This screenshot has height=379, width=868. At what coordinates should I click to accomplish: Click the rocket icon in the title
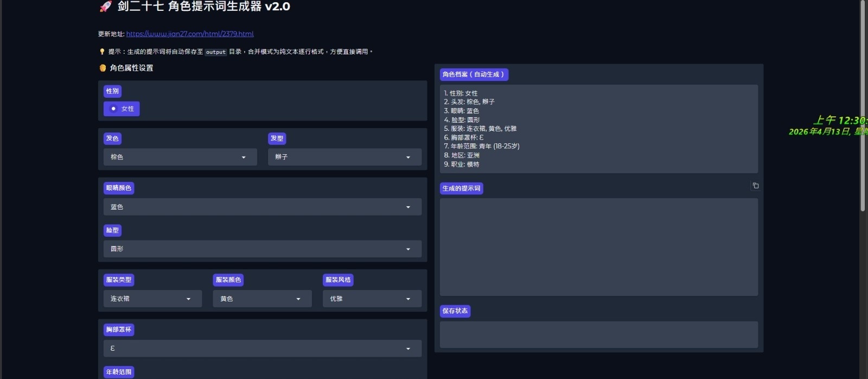point(105,7)
